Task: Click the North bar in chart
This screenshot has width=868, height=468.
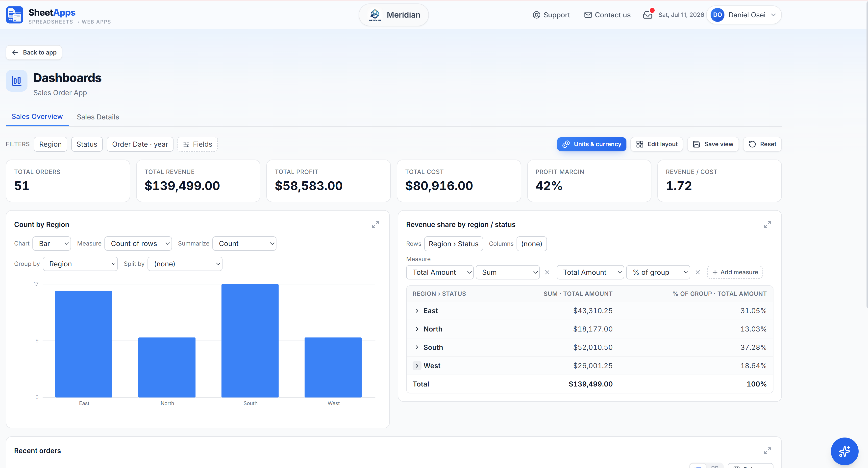Action: click(x=167, y=367)
